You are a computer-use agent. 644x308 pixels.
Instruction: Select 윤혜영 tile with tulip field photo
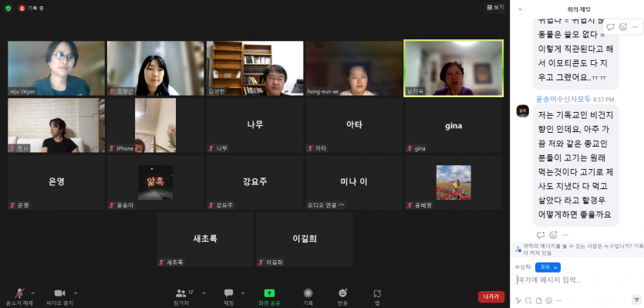(x=453, y=182)
